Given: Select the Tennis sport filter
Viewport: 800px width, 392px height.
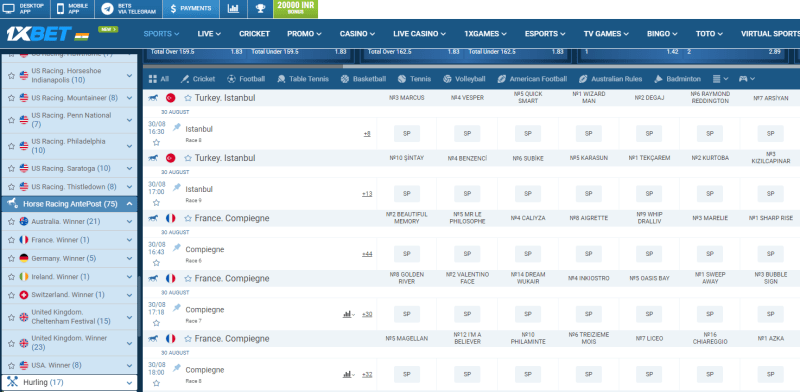Looking at the screenshot, I should (414, 79).
